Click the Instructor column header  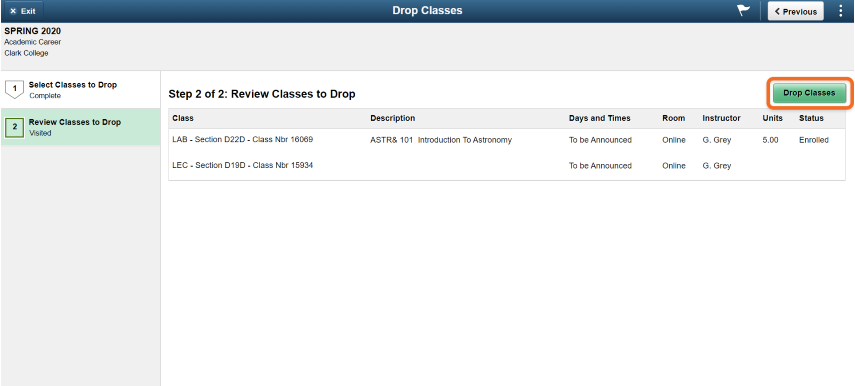(x=721, y=118)
